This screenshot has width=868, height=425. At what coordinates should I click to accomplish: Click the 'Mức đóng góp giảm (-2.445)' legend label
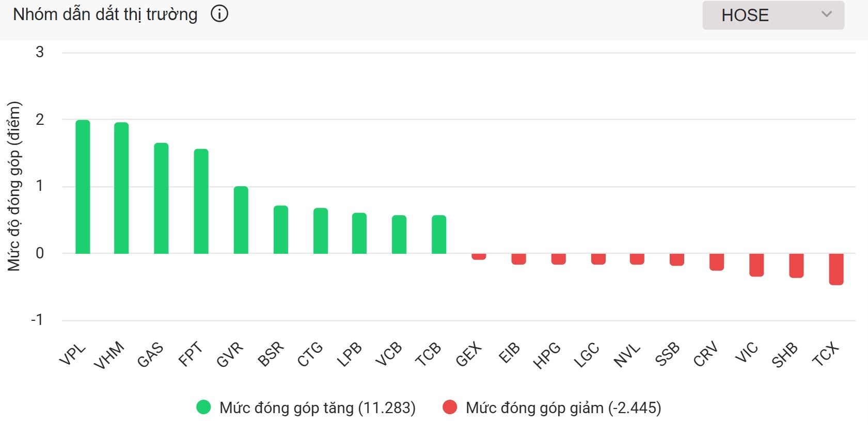(563, 407)
